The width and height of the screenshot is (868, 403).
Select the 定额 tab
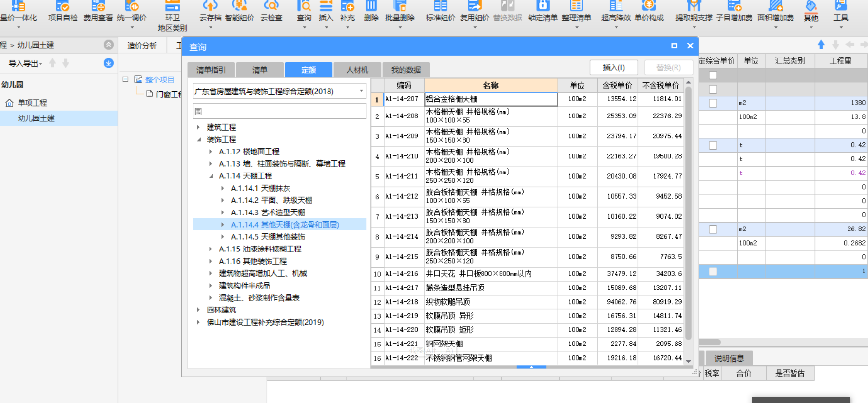point(309,70)
